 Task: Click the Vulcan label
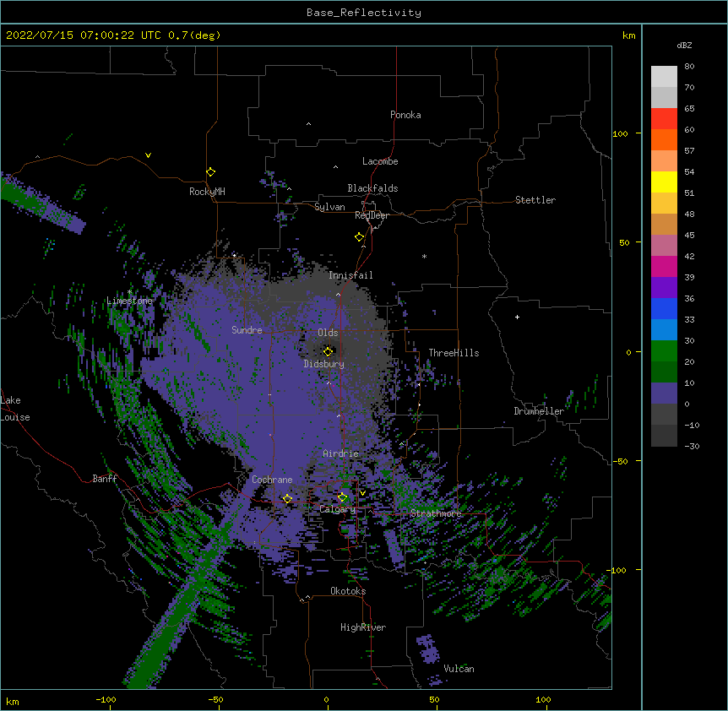[459, 669]
